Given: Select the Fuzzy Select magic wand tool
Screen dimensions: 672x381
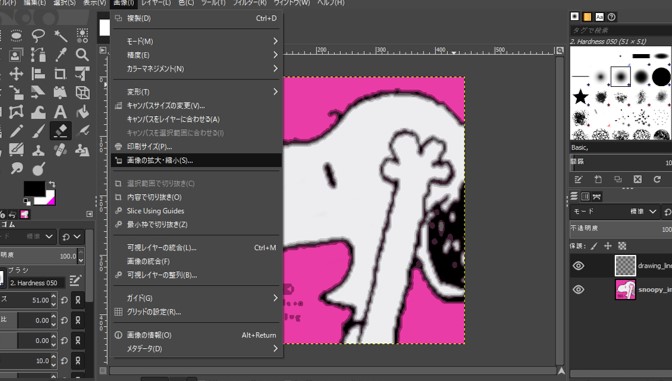Looking at the screenshot, I should pyautogui.click(x=60, y=36).
